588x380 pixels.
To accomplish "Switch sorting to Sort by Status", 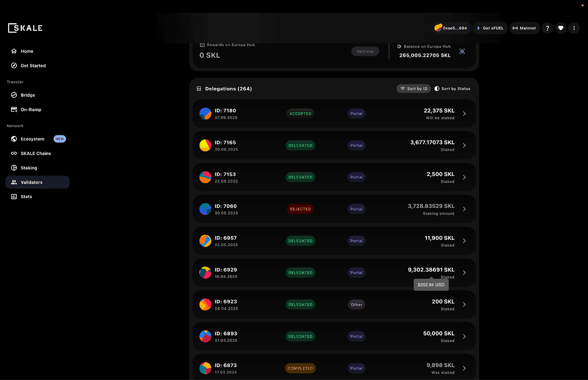I will [452, 89].
